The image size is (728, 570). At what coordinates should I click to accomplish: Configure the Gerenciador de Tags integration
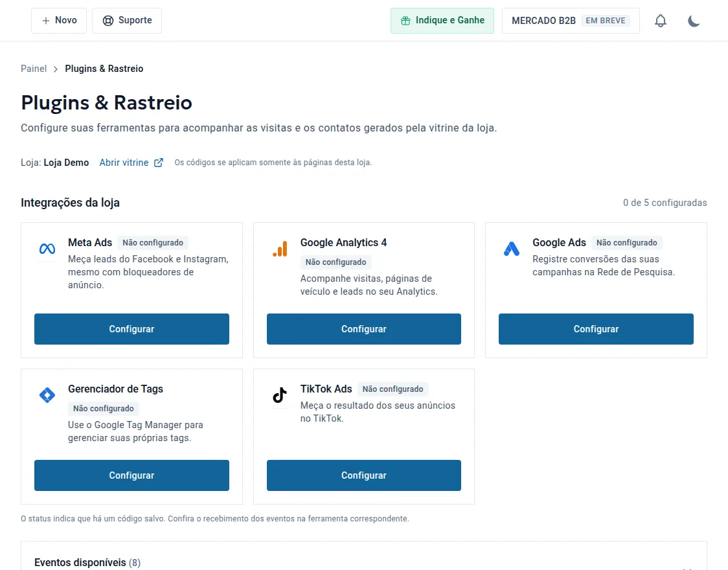pos(132,475)
